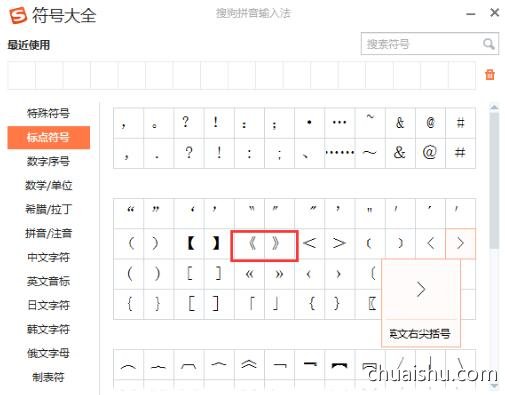Insert the middle dot symbol •
The width and height of the screenshot is (505, 395).
(x=310, y=123)
